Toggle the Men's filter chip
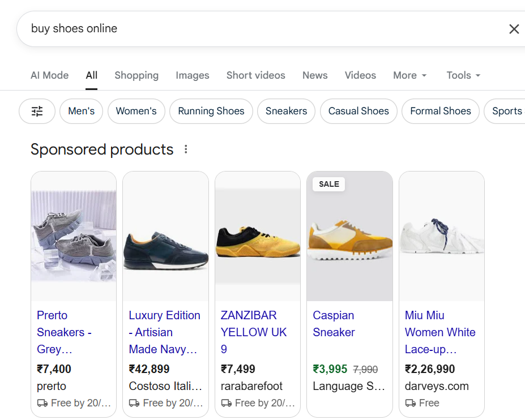Screen dimensions: 525x420 coord(81,111)
